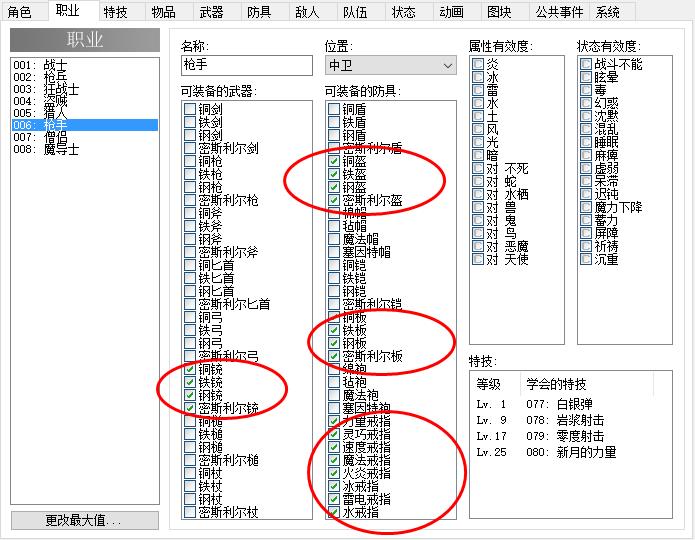Image resolution: width=695 pixels, height=540 pixels.
Task: Check the 魔法帽 armor checkbox
Action: 334,239
